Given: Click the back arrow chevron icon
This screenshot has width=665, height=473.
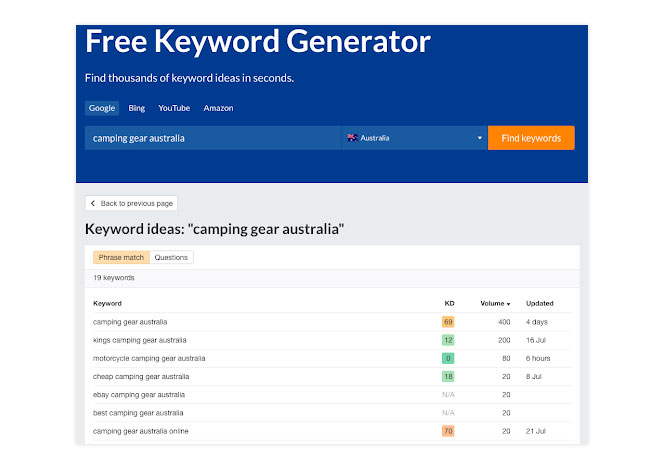Looking at the screenshot, I should point(93,204).
